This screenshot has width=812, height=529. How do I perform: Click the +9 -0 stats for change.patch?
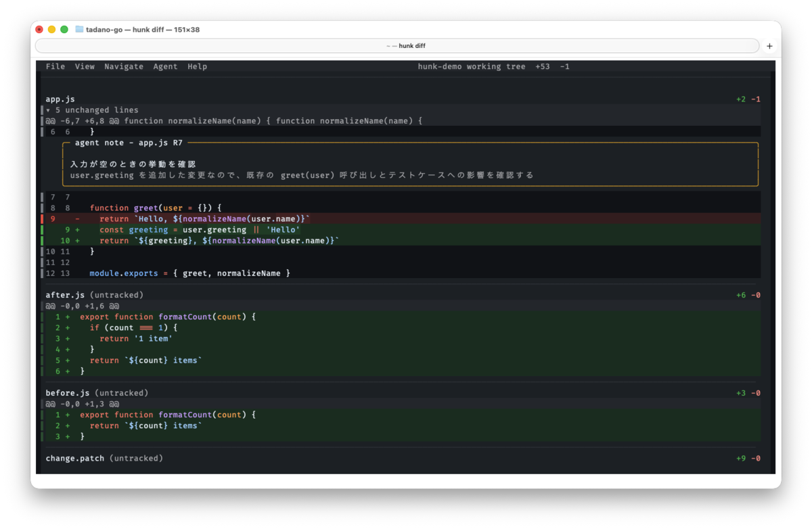(x=748, y=458)
